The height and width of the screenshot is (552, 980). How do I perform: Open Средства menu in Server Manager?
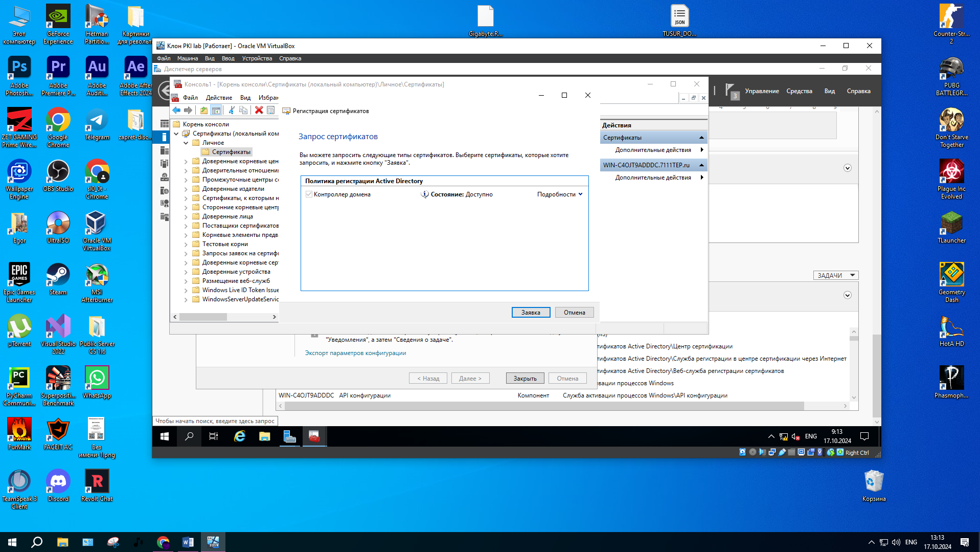pos(799,91)
